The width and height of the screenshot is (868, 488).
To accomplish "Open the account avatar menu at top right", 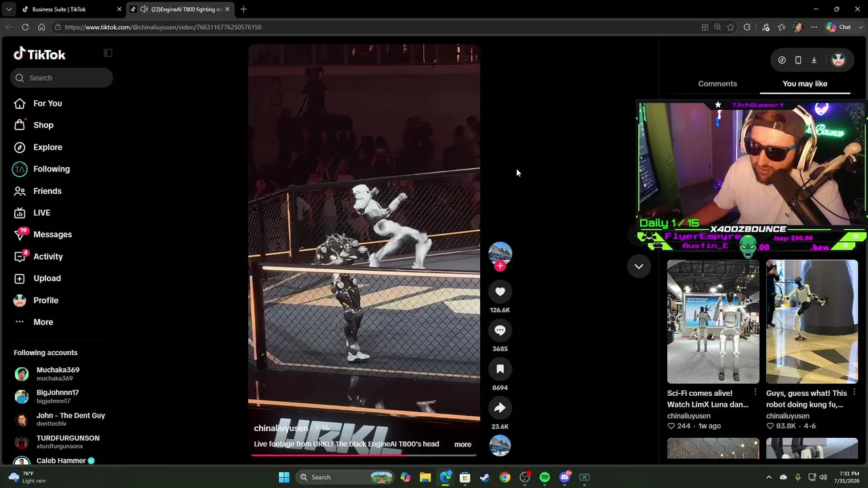I will tap(838, 60).
